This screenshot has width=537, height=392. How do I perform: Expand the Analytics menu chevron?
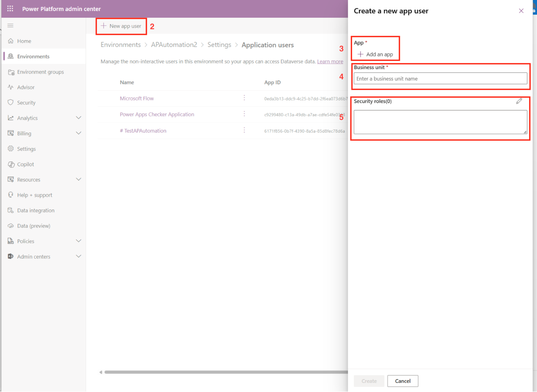[78, 118]
